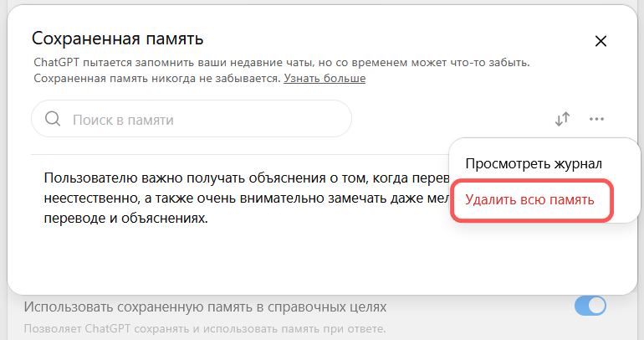Click the dimmed background above the dialog
Image resolution: width=644 pixels, height=340 pixels.
coord(322,3)
